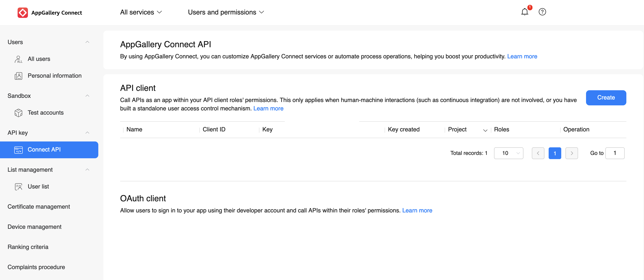Screen dimensions: 644x280
Task: Click the API key section heading
Action: pyautogui.click(x=17, y=133)
